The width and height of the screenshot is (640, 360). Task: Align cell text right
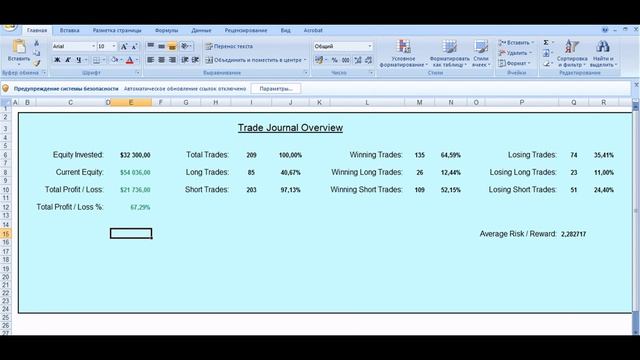pos(172,60)
